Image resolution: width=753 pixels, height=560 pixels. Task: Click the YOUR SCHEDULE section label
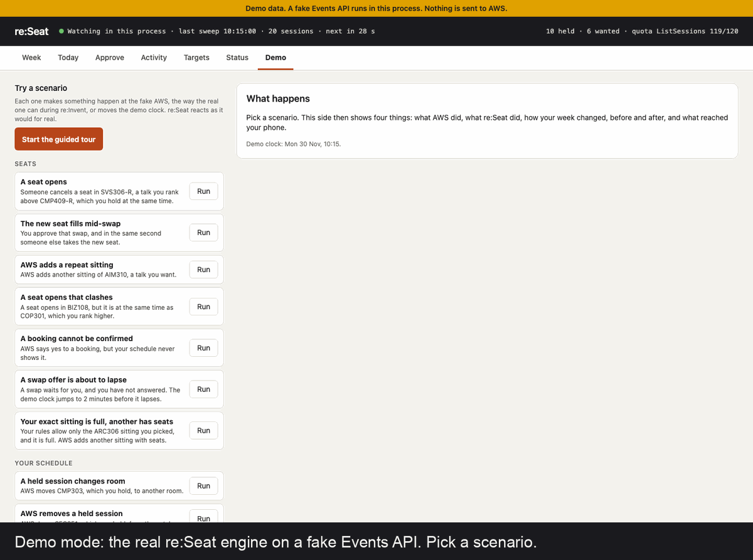[43, 463]
